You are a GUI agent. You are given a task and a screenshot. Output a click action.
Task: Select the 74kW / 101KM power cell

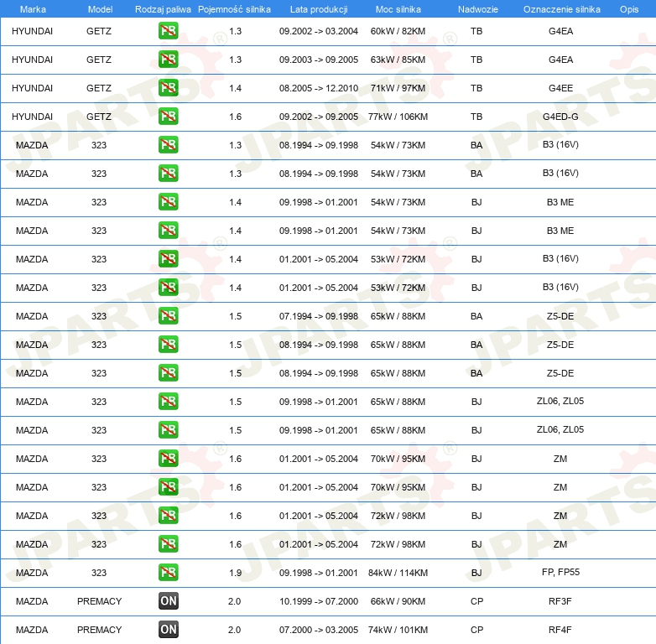398,630
